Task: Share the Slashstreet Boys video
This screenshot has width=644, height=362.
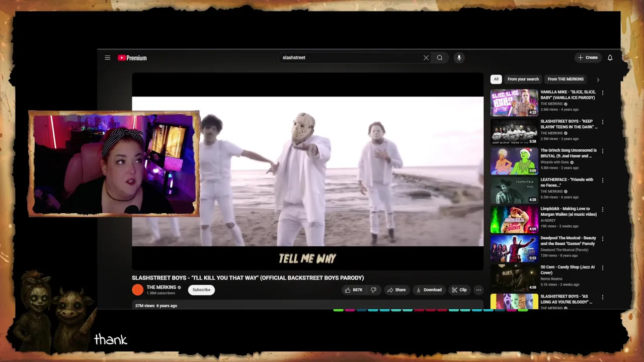Action: click(x=396, y=290)
